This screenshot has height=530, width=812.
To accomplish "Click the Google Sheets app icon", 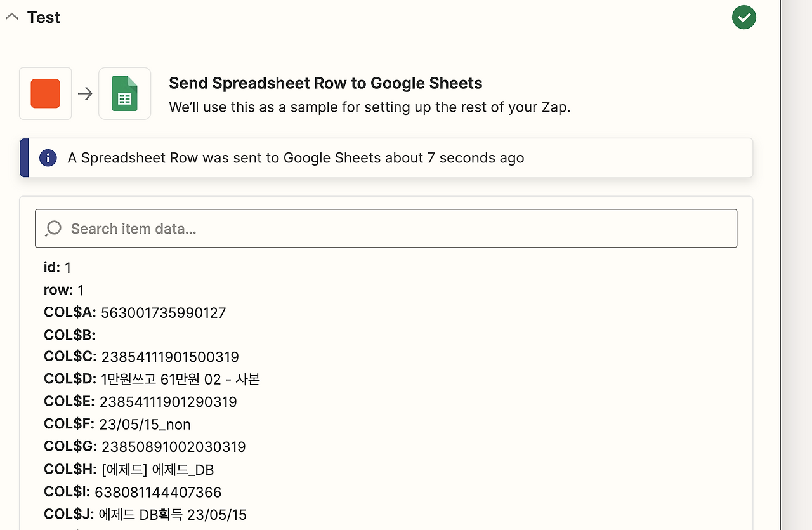I will [x=125, y=93].
